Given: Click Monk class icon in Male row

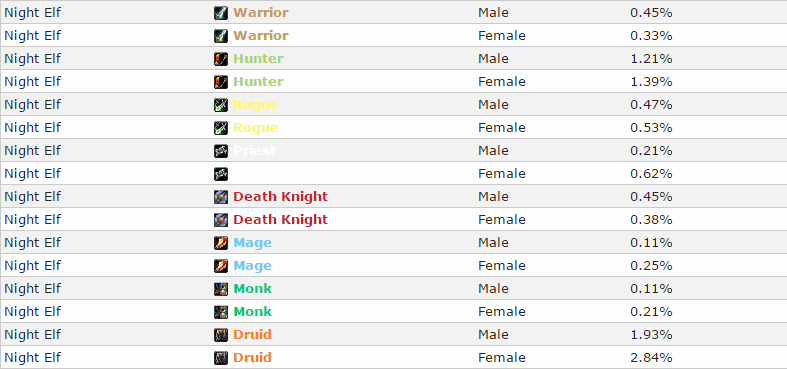Looking at the screenshot, I should click(221, 289).
